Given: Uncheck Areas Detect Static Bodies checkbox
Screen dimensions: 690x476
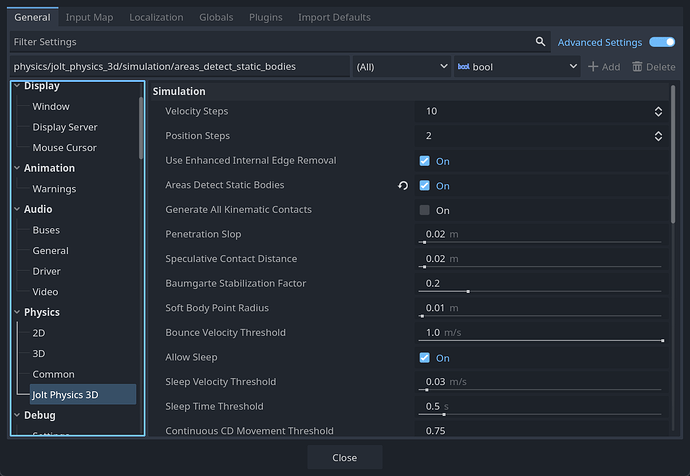Looking at the screenshot, I should 424,186.
